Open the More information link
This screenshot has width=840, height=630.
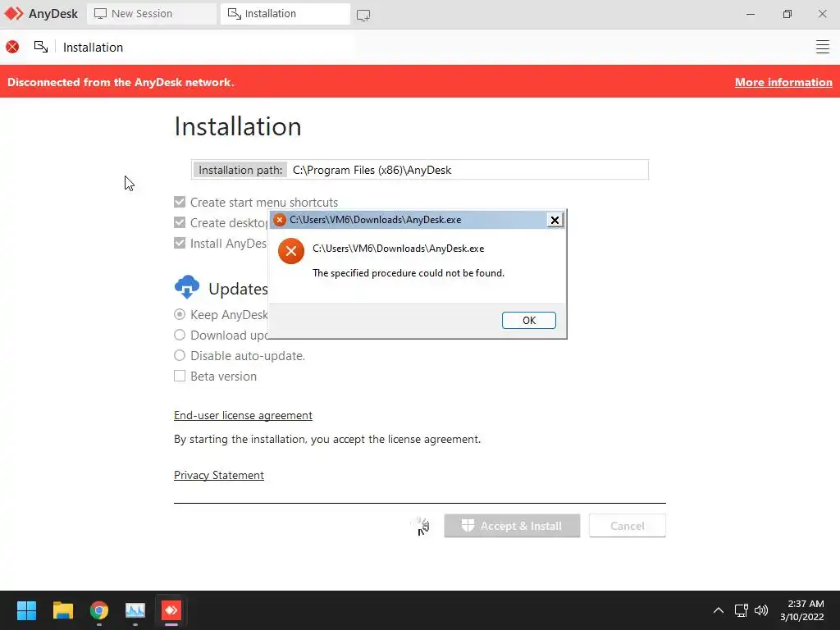pos(783,82)
